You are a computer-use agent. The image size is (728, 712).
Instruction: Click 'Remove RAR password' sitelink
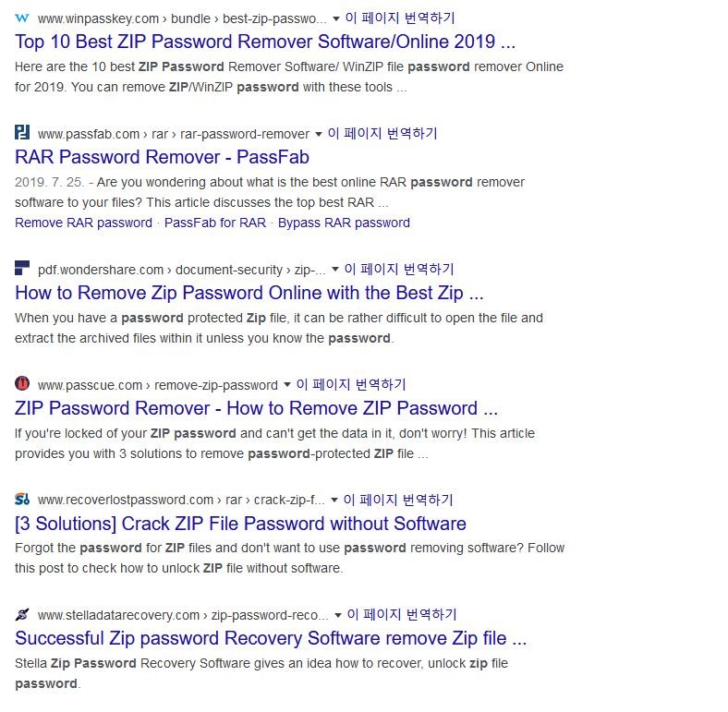(83, 223)
